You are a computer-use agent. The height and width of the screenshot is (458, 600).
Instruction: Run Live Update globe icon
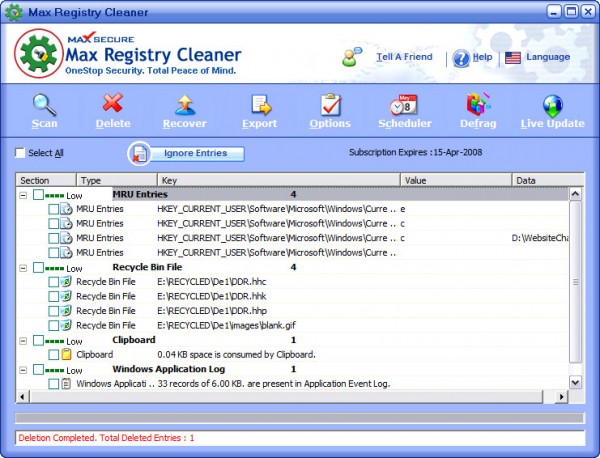pos(551,105)
